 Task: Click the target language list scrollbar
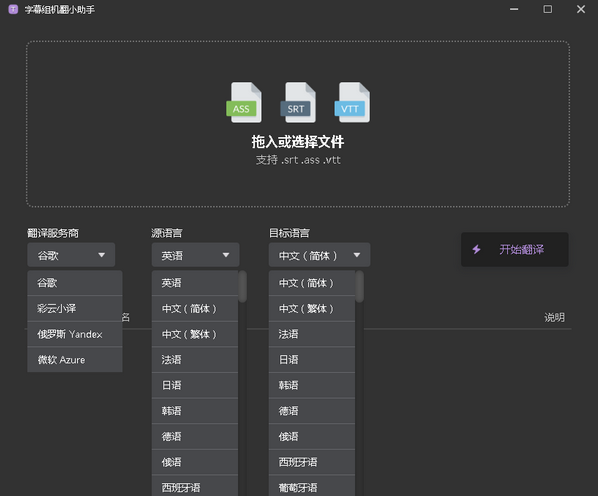coord(359,287)
